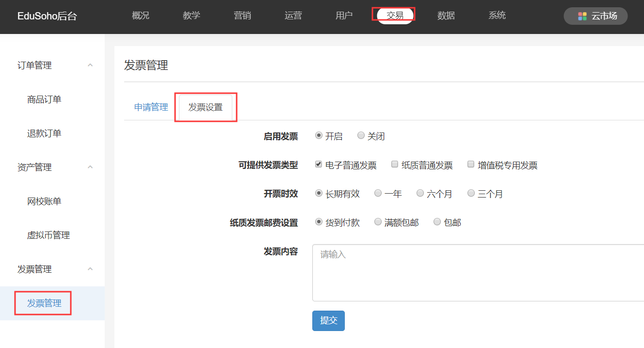
Task: Enable the 纸质普通发票 checkbox
Action: click(395, 165)
